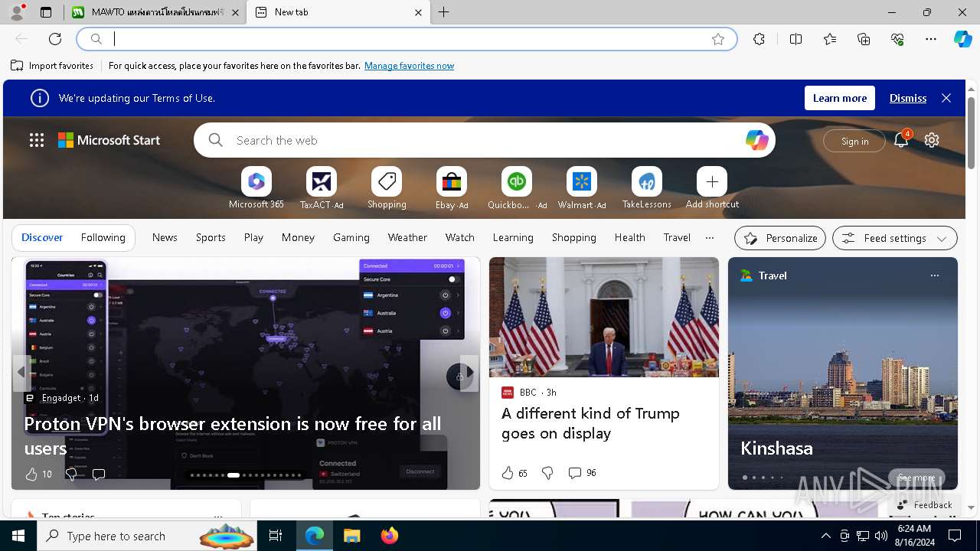The height and width of the screenshot is (551, 980).
Task: Open the Collections icon
Action: pos(864,39)
